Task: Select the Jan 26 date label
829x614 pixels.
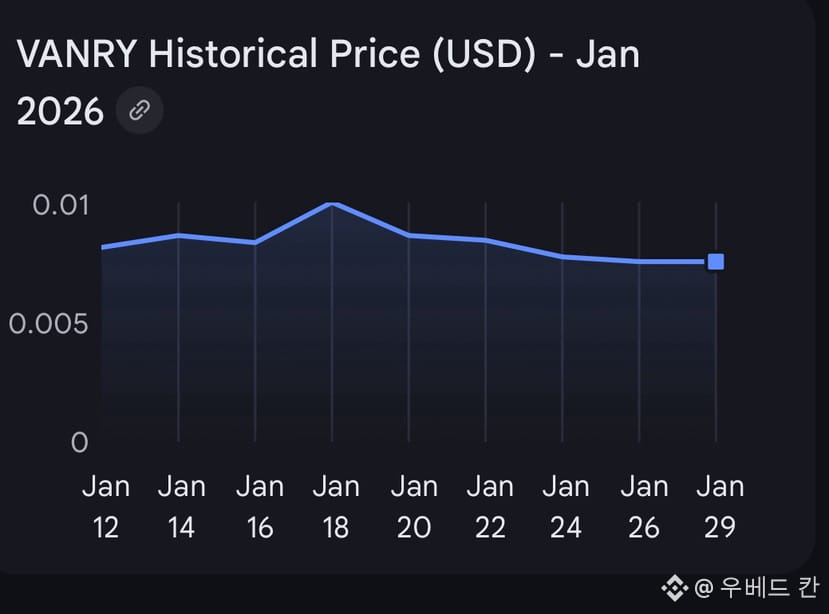Action: [644, 507]
